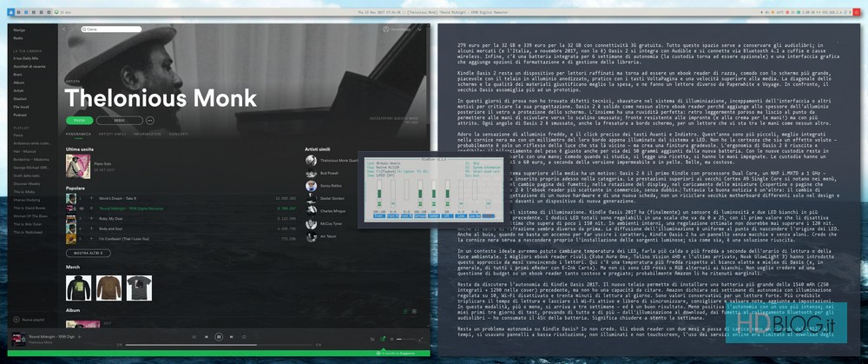This screenshot has width=868, height=364.
Task: Switch to the CONCERTI tab
Action: 179,134
